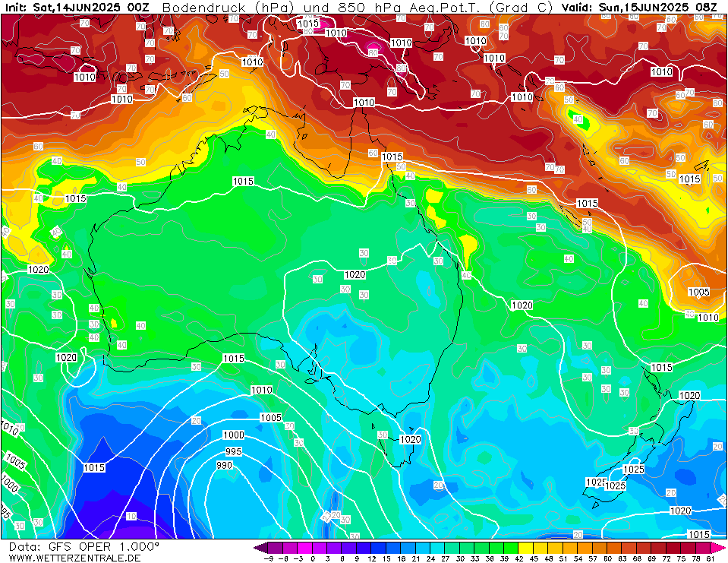Viewport: 728px width, 563px height.
Task: Select the bright green swatch between 39 and 42
Action: tap(511, 548)
